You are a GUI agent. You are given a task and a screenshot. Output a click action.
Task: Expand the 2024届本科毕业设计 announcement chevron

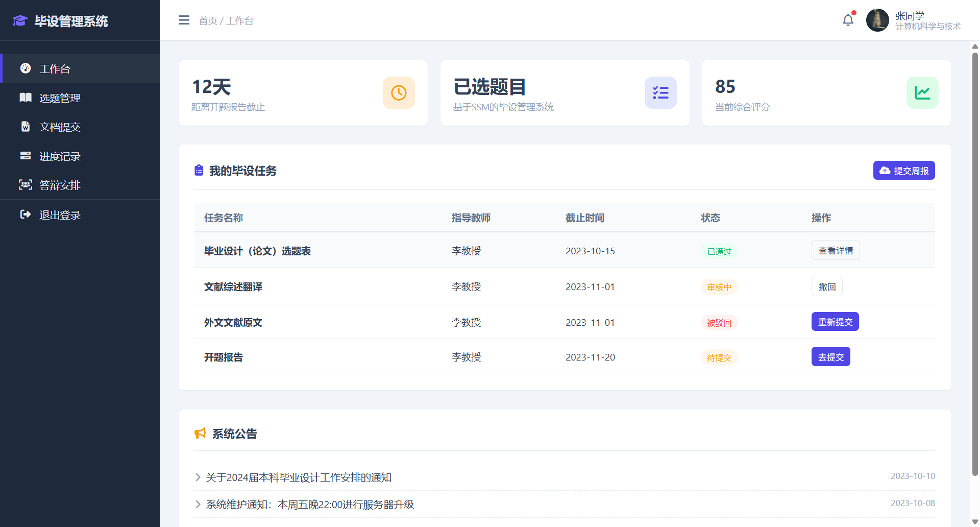tap(198, 477)
